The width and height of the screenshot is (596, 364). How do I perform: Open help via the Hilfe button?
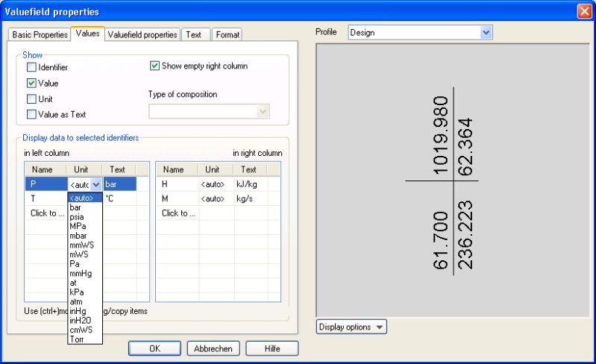(x=272, y=348)
